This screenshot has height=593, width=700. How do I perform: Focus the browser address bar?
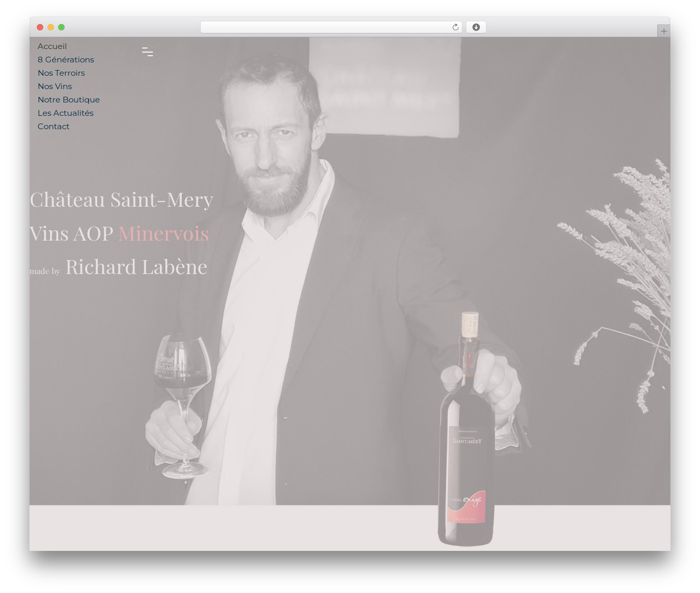coord(331,27)
